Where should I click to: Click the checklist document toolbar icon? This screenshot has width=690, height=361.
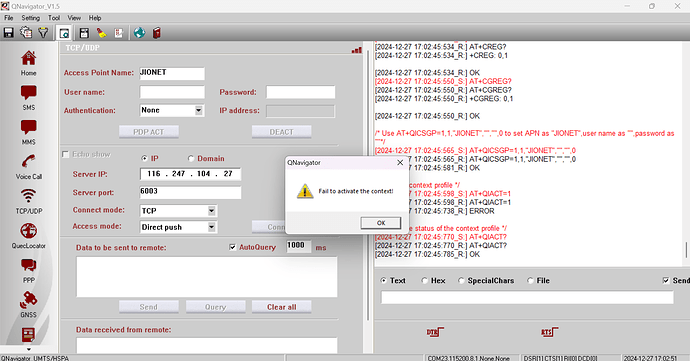click(x=119, y=33)
